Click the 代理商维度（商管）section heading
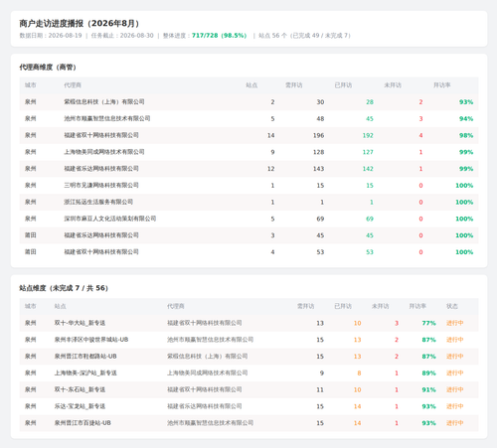Viewport: 497px width, 448px height. click(x=48, y=68)
